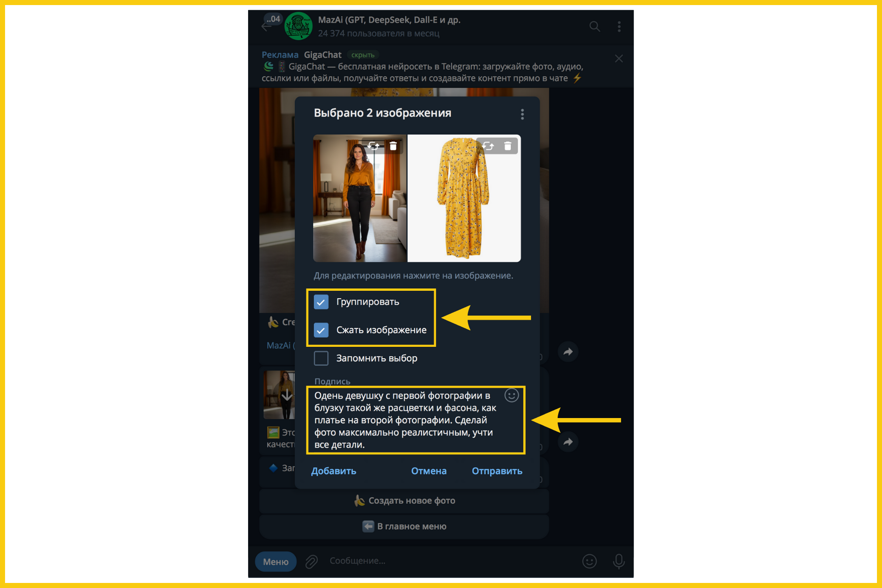This screenshot has width=882, height=588.
Task: Click into the Подпись caption text field
Action: click(404, 420)
